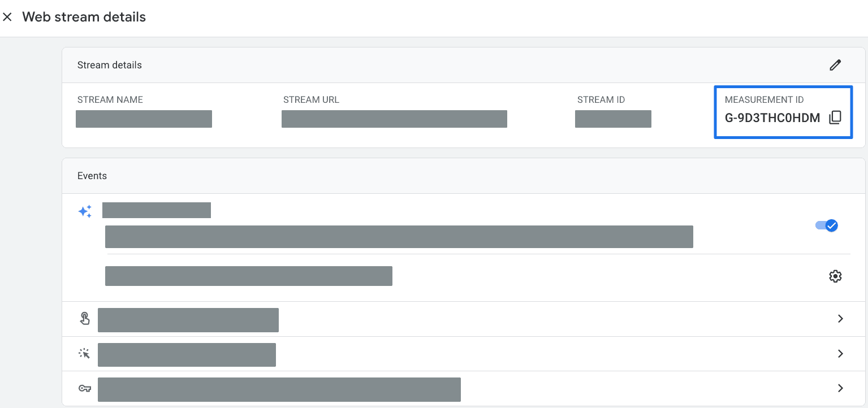This screenshot has height=408, width=868.
Task: Open the Measurement Protocol row chevron
Action: tap(840, 388)
